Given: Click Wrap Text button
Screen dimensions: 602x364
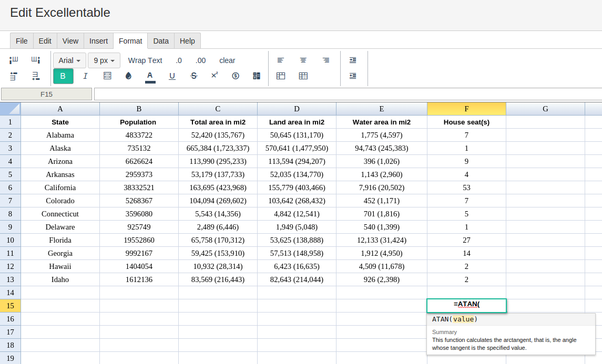Looking at the screenshot, I should pyautogui.click(x=145, y=60).
